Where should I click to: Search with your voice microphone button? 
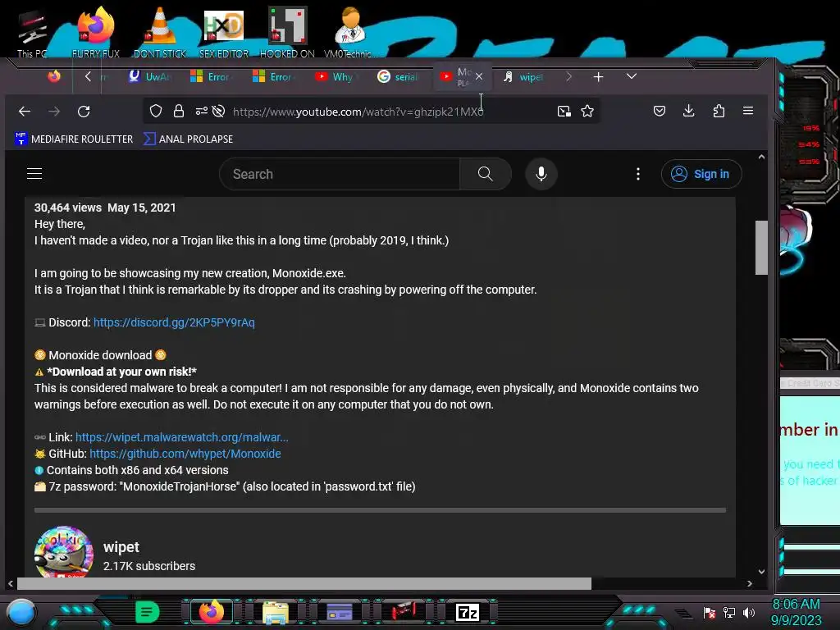pos(541,174)
